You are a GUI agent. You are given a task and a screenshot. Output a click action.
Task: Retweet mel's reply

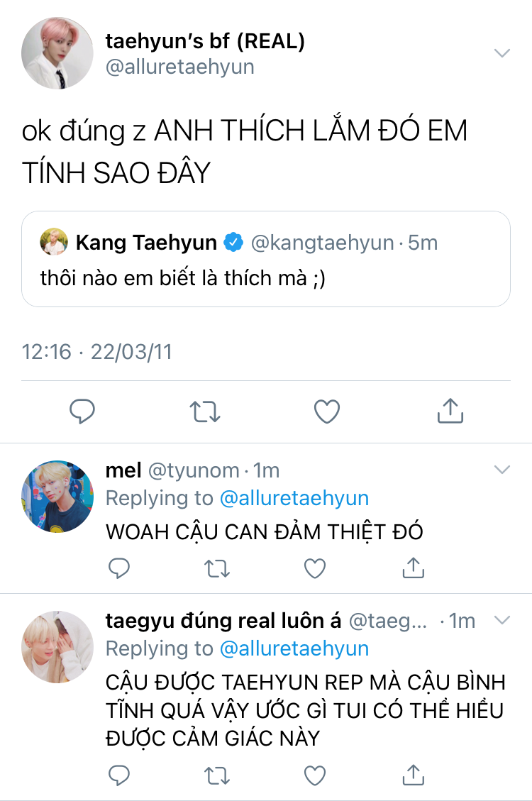[218, 568]
